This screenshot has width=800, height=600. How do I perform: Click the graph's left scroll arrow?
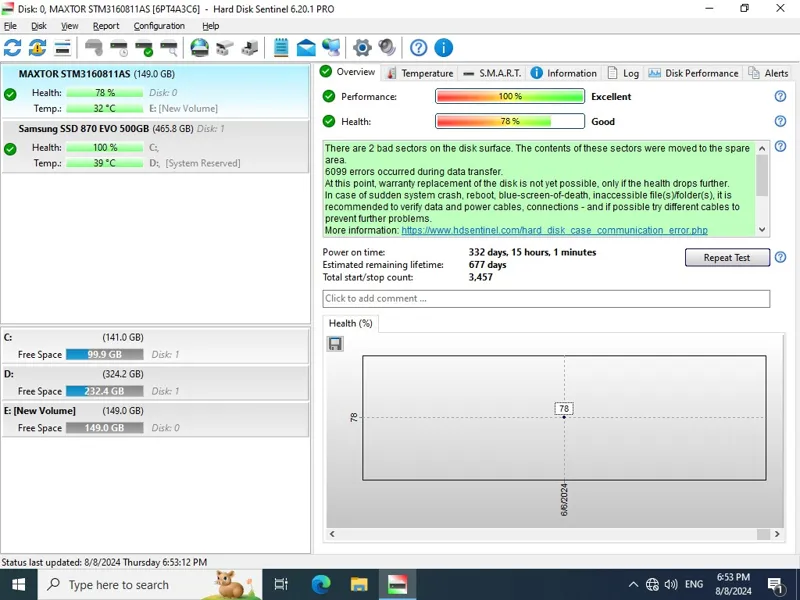[332, 534]
